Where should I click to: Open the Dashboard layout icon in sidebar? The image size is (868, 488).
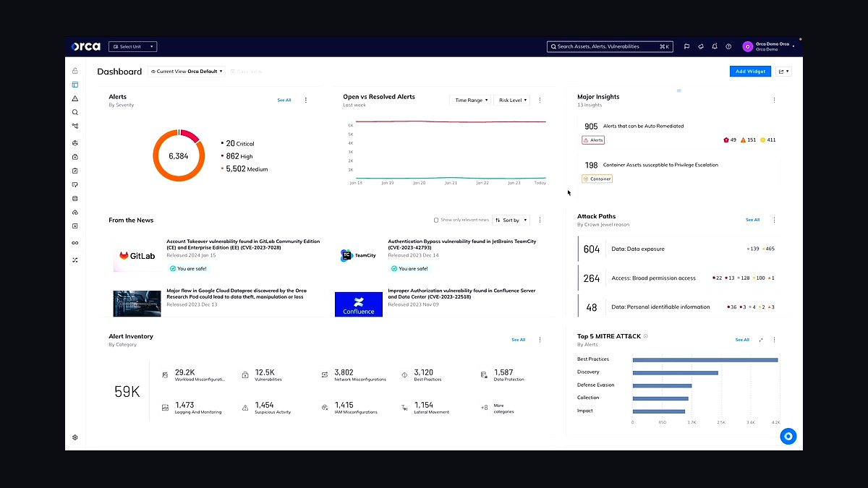point(75,85)
